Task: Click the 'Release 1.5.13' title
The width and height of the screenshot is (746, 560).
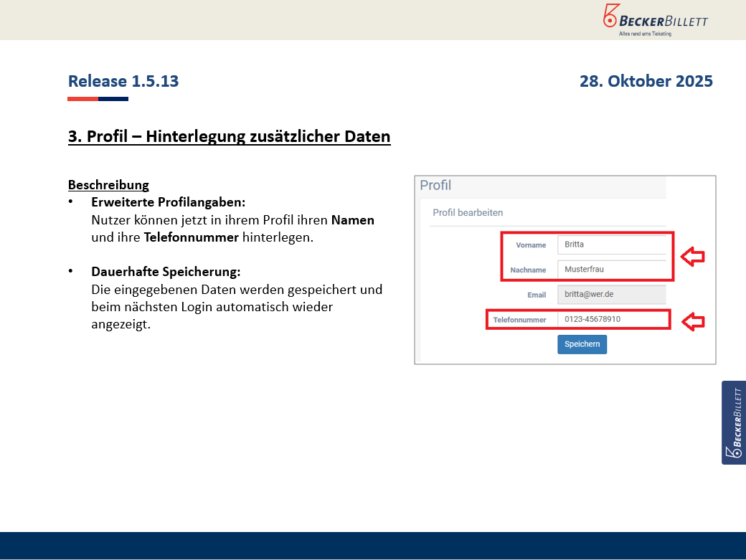Action: 123,81
